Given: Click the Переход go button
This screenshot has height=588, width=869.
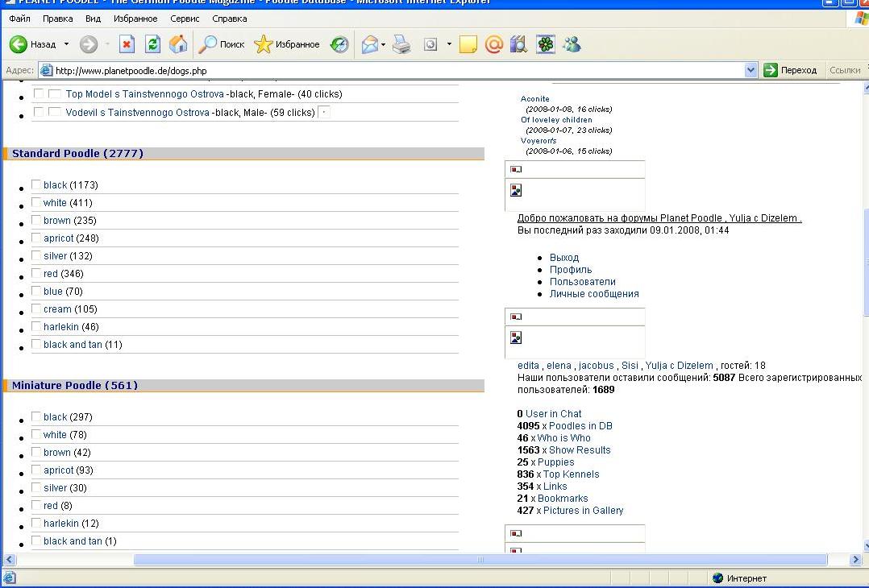Looking at the screenshot, I should (791, 71).
